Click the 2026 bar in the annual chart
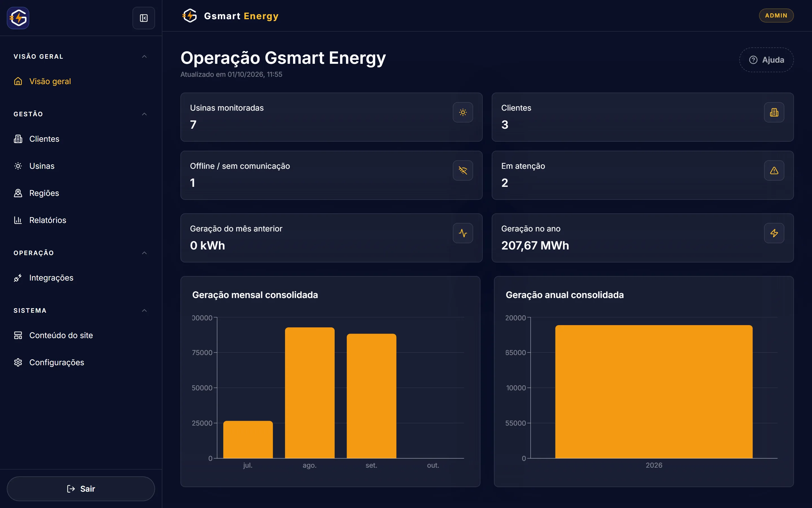 pyautogui.click(x=654, y=392)
